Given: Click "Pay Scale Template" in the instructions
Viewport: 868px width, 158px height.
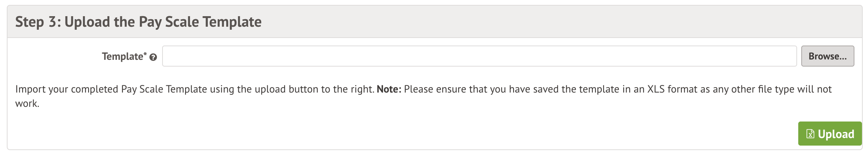Looking at the screenshot, I should [x=164, y=89].
